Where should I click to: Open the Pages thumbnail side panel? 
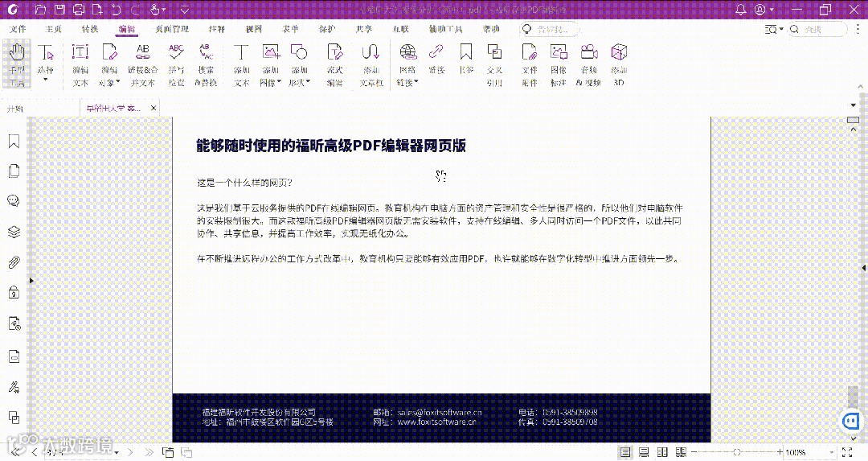[x=14, y=171]
